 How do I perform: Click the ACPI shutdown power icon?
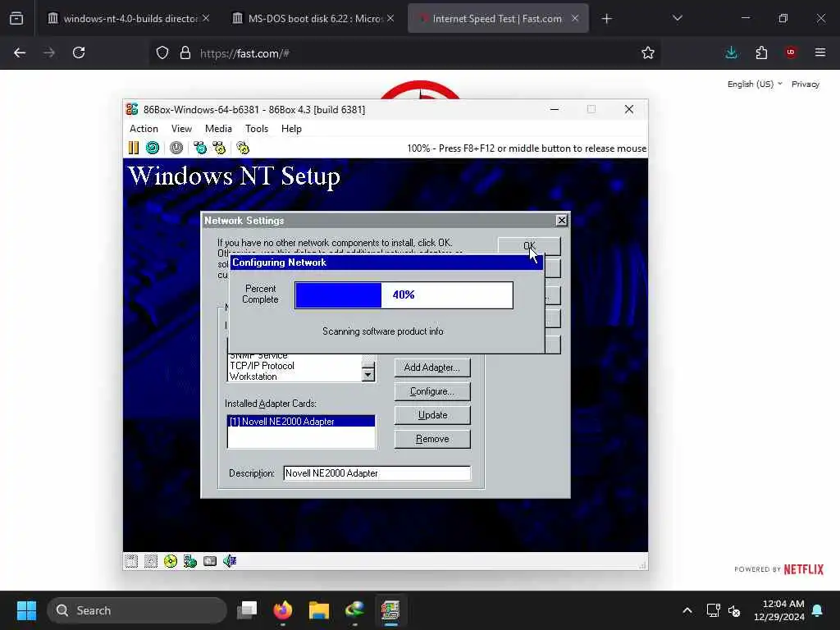click(x=176, y=148)
